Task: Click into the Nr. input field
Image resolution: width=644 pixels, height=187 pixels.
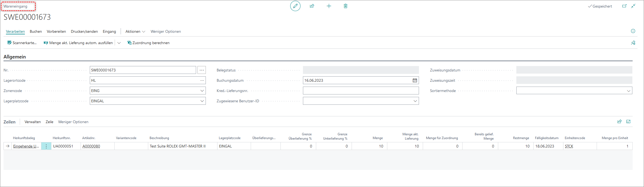Action: pyautogui.click(x=143, y=70)
